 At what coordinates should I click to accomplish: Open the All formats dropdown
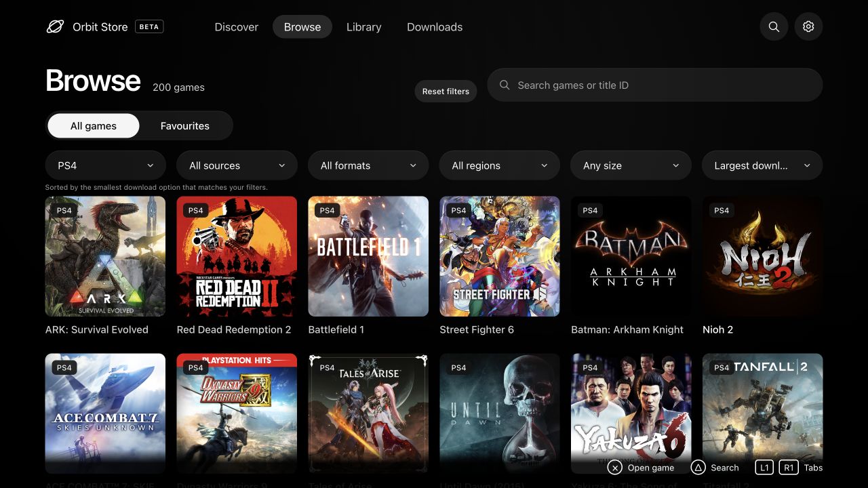[x=368, y=165]
